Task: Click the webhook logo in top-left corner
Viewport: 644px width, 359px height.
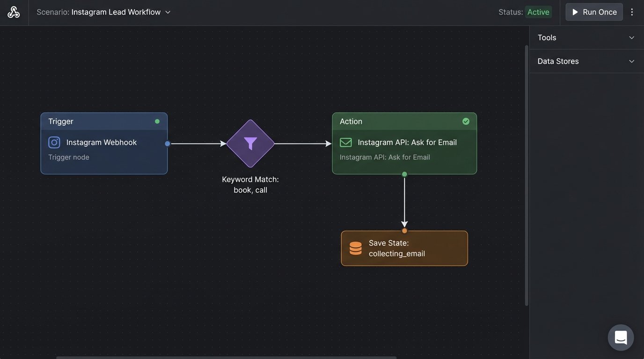Action: (14, 13)
